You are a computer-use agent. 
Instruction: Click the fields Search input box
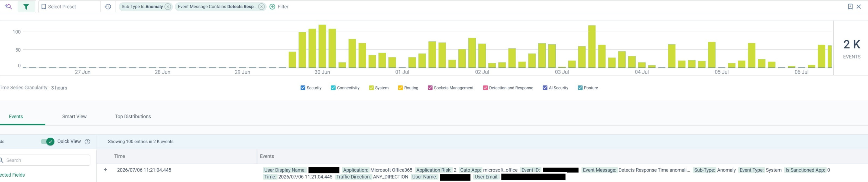tap(45, 160)
